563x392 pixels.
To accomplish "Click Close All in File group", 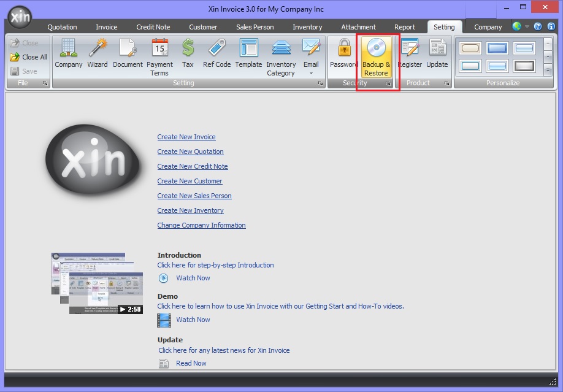I will click(x=29, y=57).
